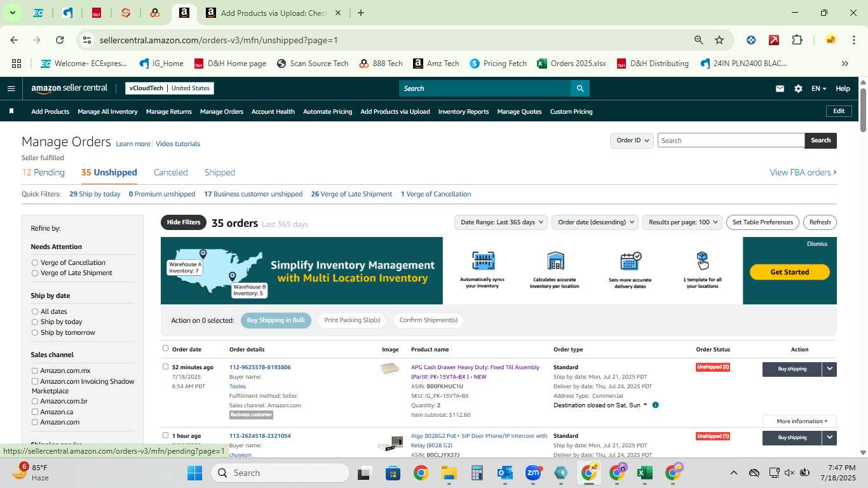The width and height of the screenshot is (868, 488).
Task: Click the APG Cash Drawer product thumbnail
Action: tap(390, 369)
